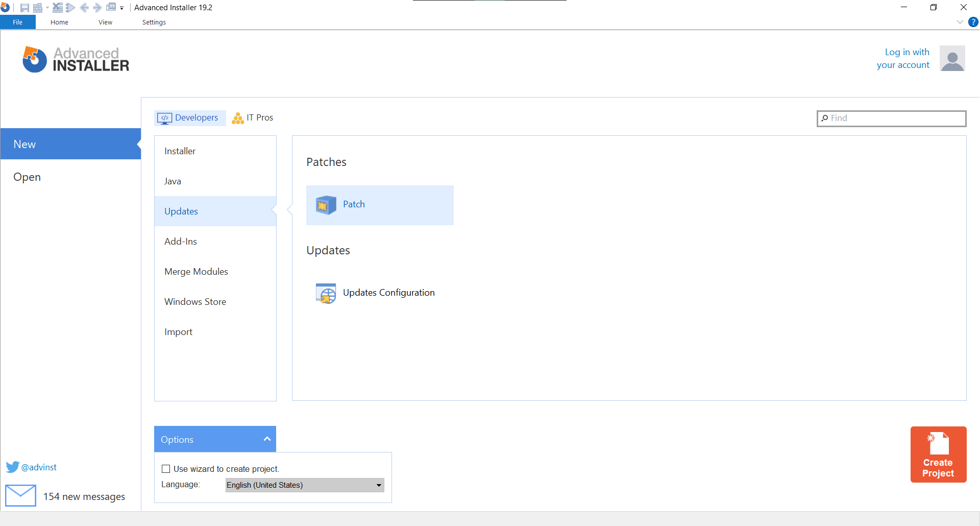Select the Import category

(x=215, y=332)
